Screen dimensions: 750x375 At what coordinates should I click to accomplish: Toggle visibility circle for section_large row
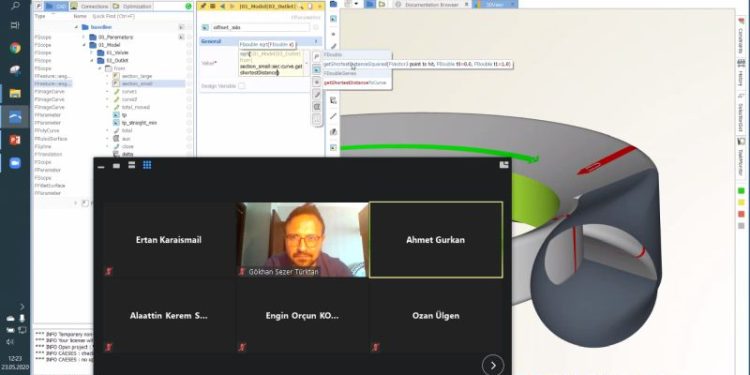189,76
